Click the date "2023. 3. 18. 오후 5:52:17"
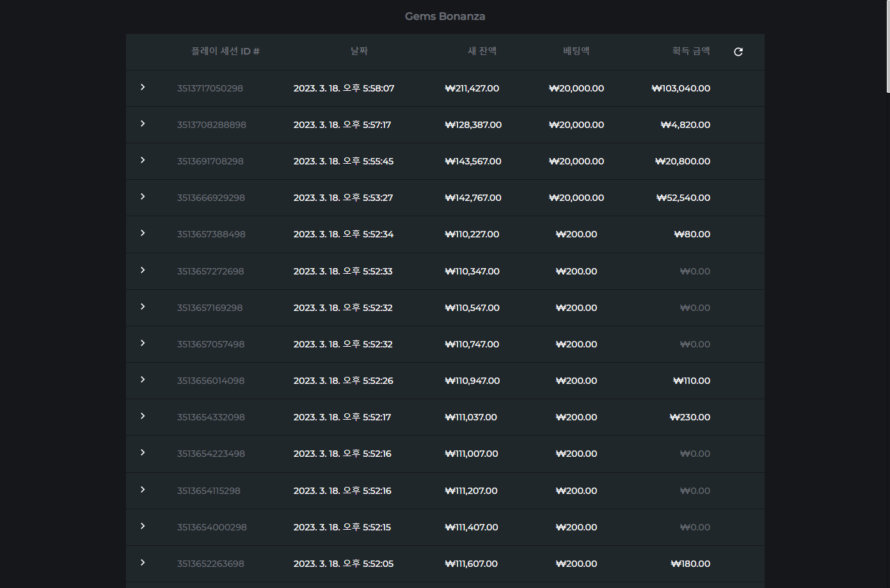This screenshot has height=588, width=890. pos(342,417)
